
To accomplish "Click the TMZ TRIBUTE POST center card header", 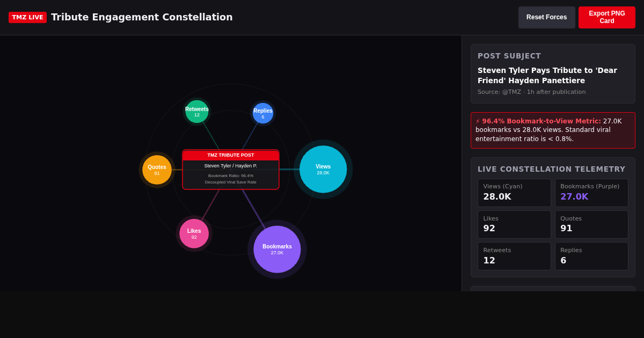I will pos(231,155).
